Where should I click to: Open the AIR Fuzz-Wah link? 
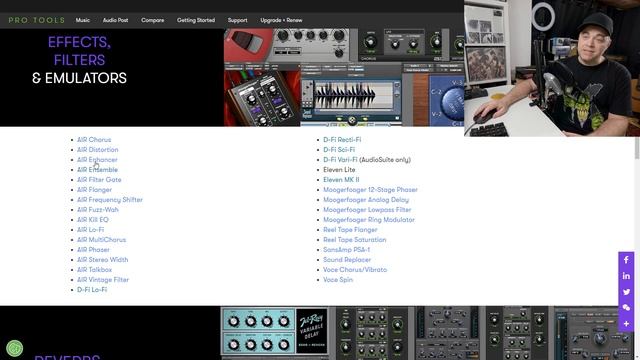(x=98, y=210)
